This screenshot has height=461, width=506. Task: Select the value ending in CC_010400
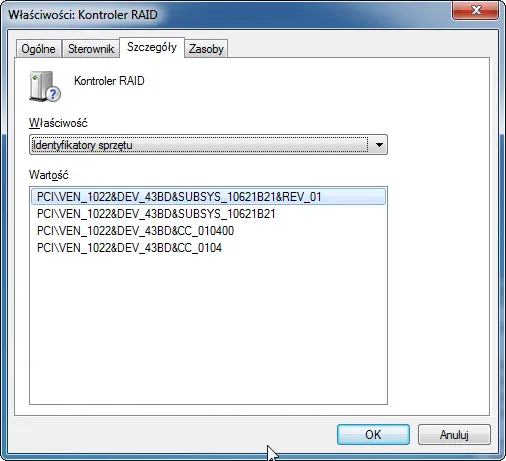tap(208, 231)
